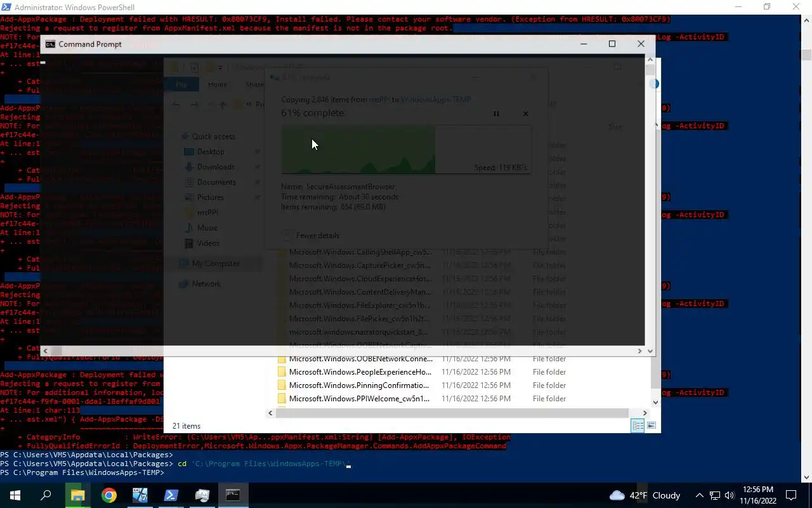Click date cell of PeopleExperienceHo row
The height and width of the screenshot is (508, 812).
coord(476,372)
